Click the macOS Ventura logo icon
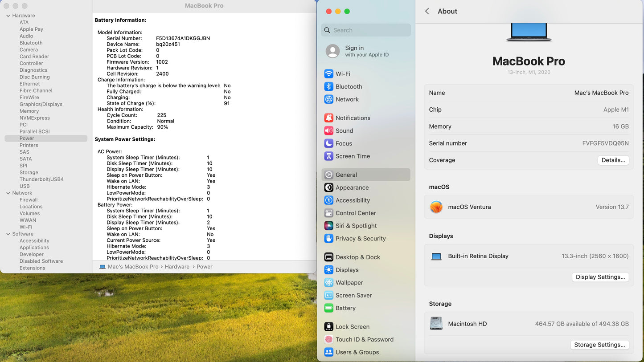Viewport: 644px width, 362px height. coord(436,207)
